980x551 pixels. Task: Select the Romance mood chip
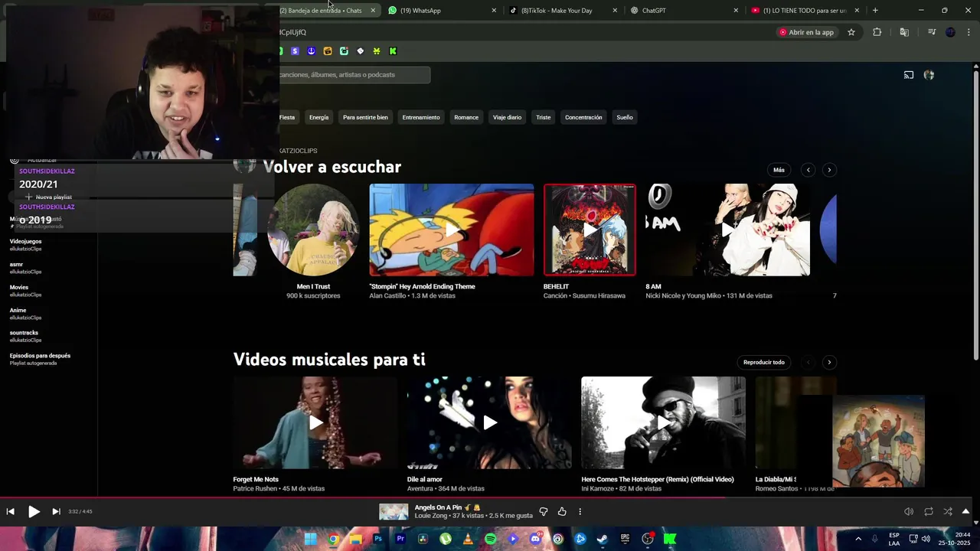point(466,117)
